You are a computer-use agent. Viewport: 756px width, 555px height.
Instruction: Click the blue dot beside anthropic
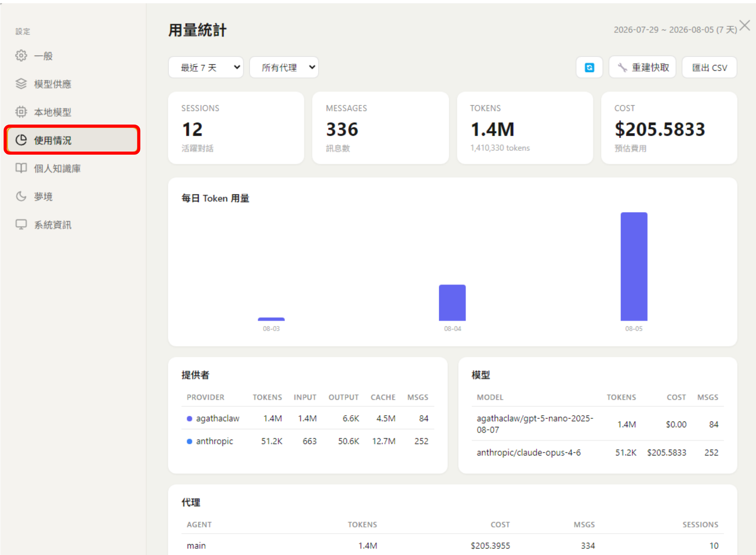click(189, 441)
